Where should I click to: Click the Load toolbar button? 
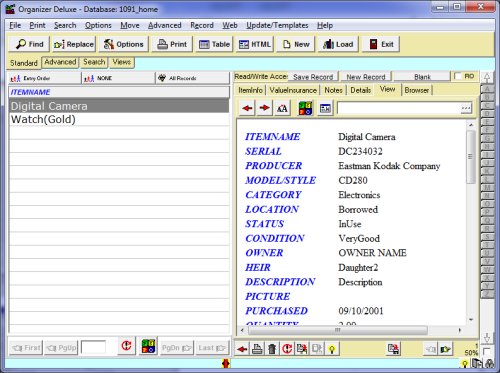pos(338,44)
